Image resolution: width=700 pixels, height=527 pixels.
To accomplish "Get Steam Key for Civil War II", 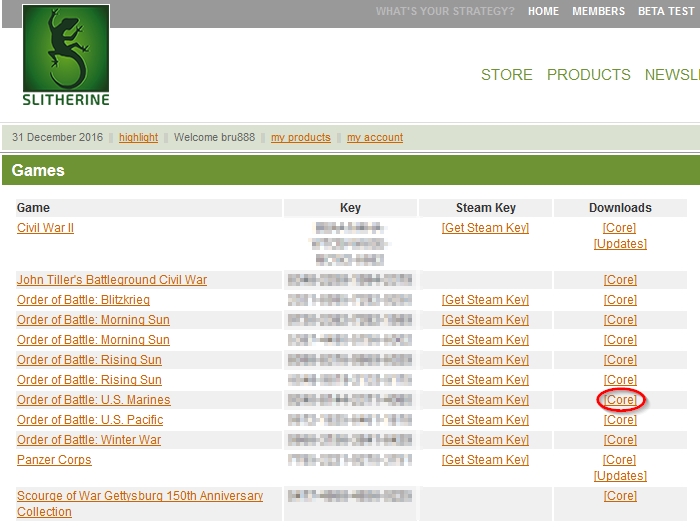I will click(x=485, y=228).
